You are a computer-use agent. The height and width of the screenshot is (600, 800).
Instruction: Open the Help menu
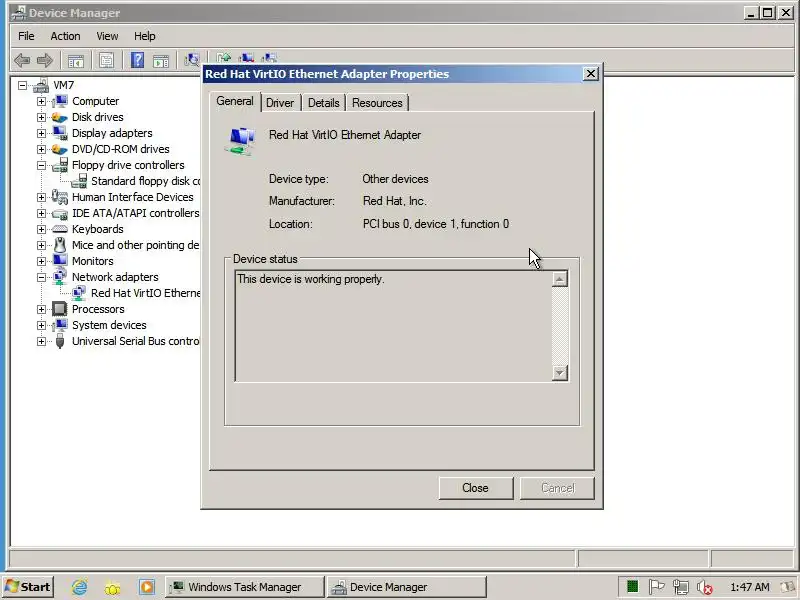(x=145, y=36)
